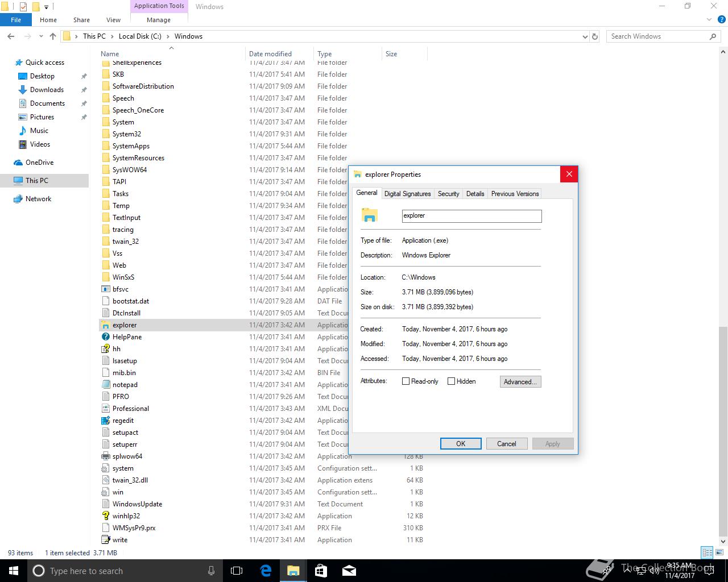The image size is (728, 582).
Task: Open the Security tab
Action: pyautogui.click(x=448, y=194)
